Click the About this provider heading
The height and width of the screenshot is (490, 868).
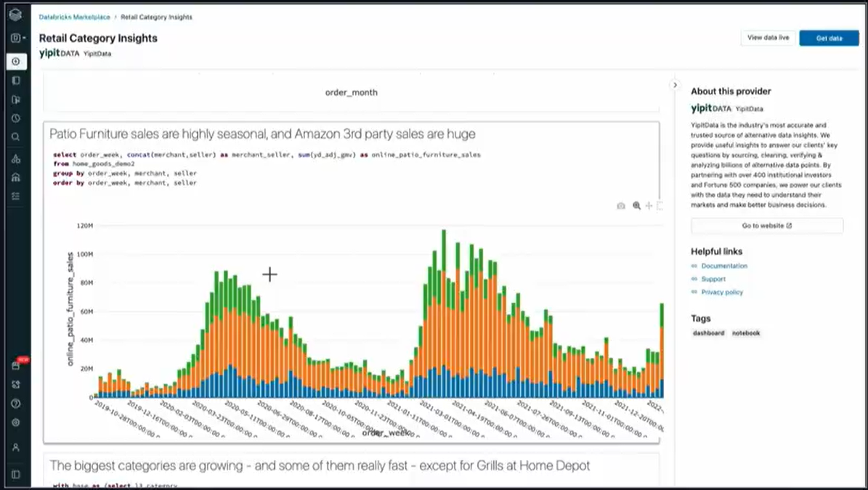731,91
